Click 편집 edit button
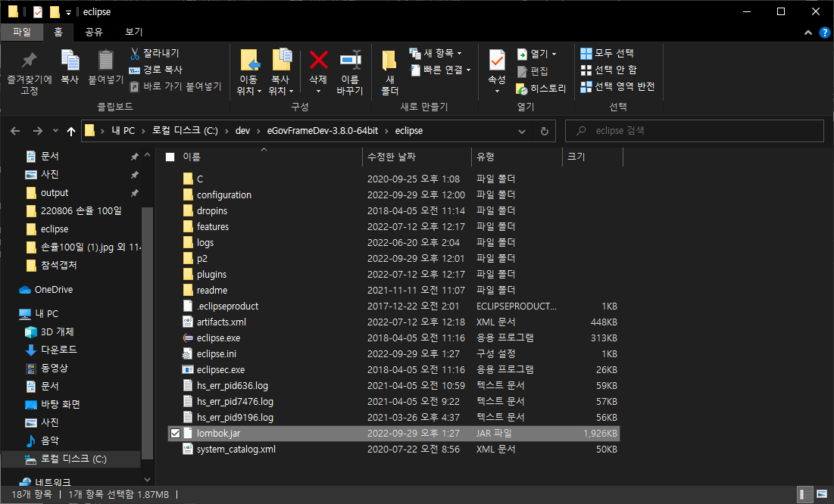Screen dimensions: 834x504 click(x=533, y=70)
